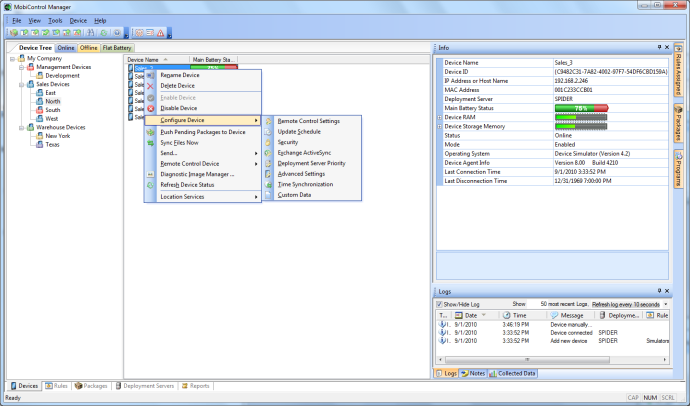Image resolution: width=690 pixels, height=406 pixels.
Task: Select Push Pending Packages to Device
Action: 203,132
